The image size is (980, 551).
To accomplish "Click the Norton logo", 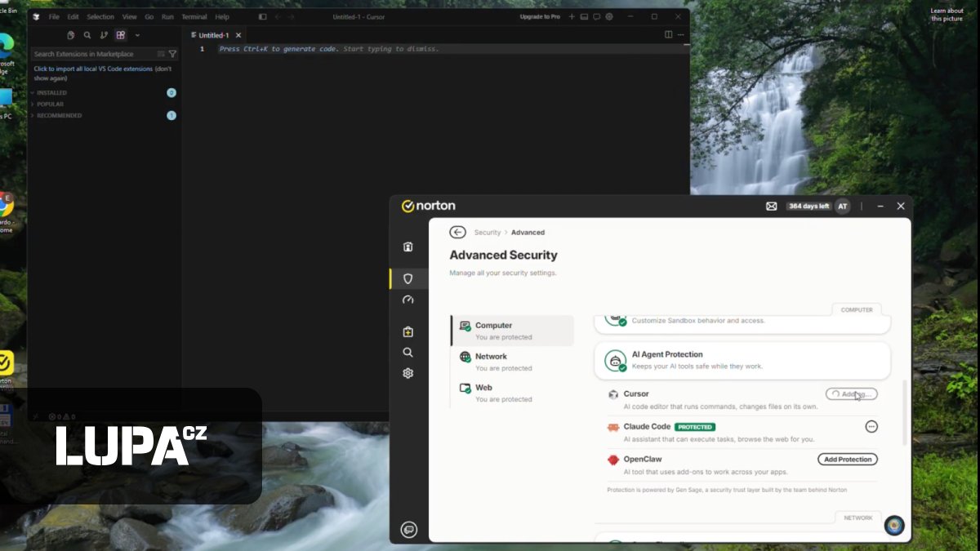I will coord(429,206).
